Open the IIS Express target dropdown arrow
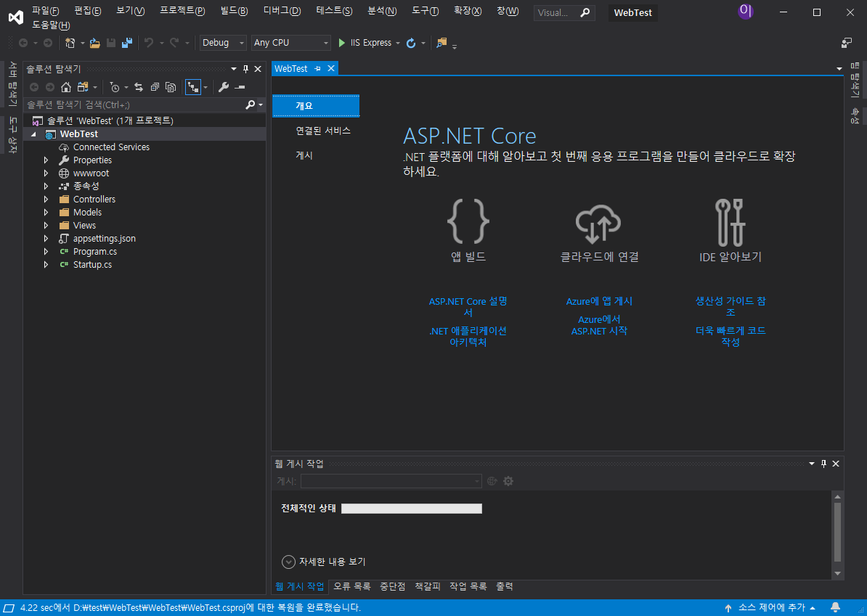This screenshot has height=616, width=867. click(x=398, y=43)
